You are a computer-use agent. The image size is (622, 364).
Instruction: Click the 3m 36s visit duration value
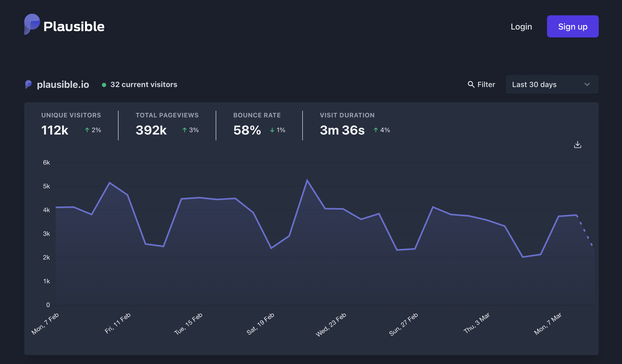(x=342, y=130)
